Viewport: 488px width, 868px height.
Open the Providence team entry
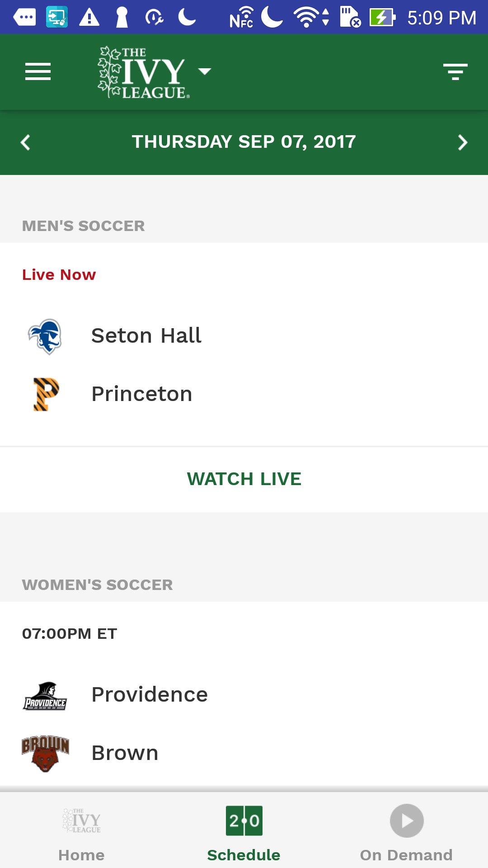150,695
